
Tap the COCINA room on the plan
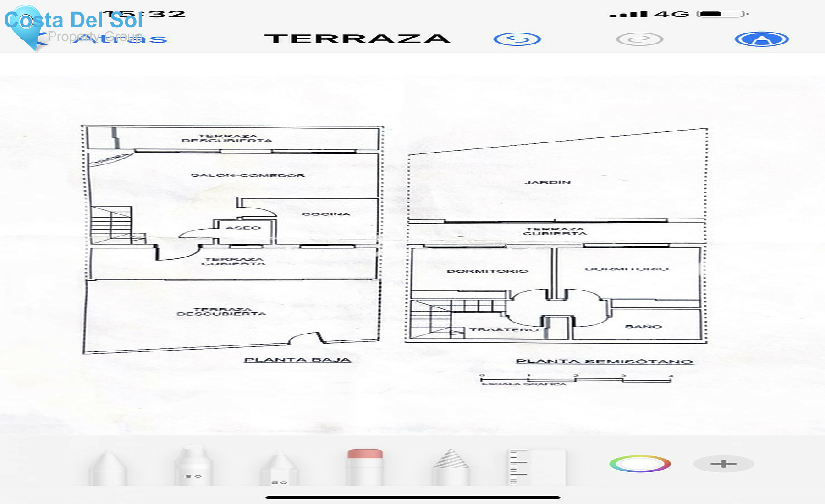[326, 214]
